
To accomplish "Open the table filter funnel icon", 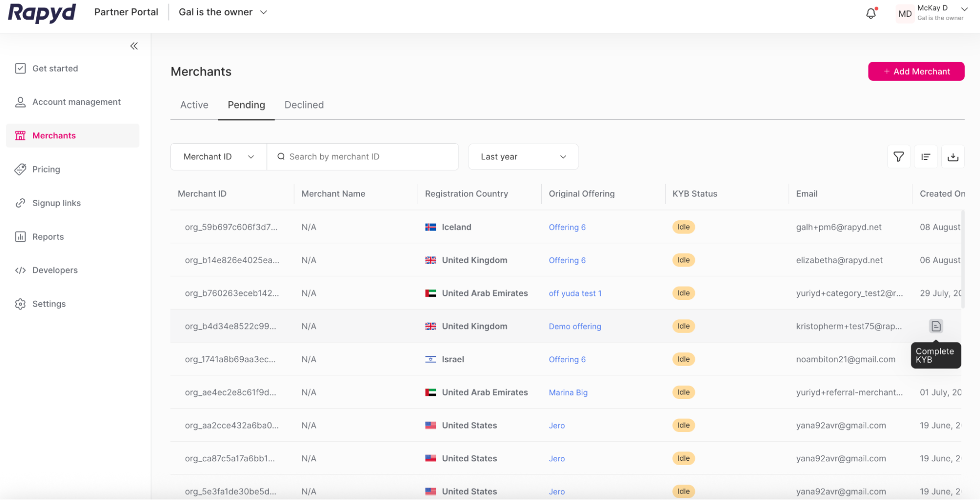I will pos(898,157).
